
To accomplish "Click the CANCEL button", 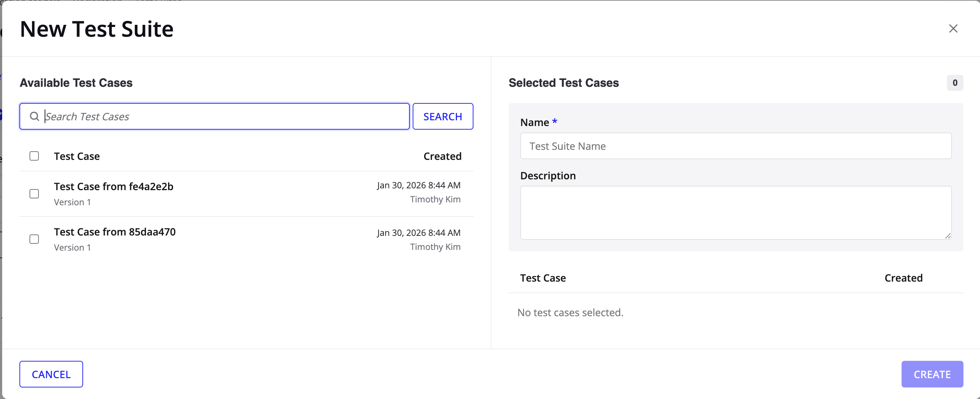I will tap(51, 374).
